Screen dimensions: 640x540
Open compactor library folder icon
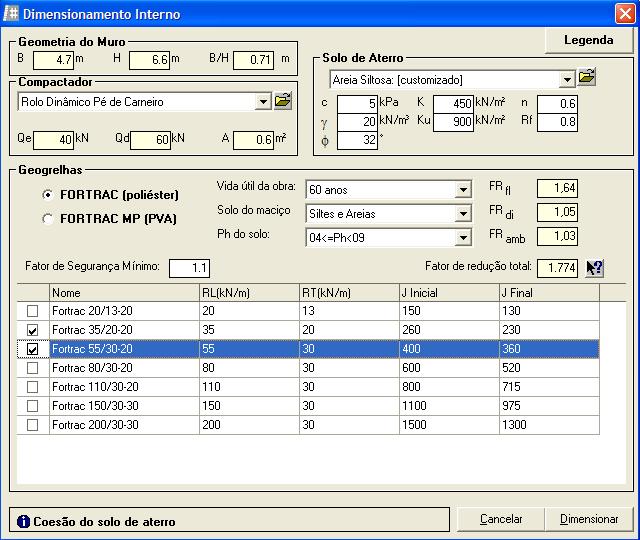coord(283,101)
